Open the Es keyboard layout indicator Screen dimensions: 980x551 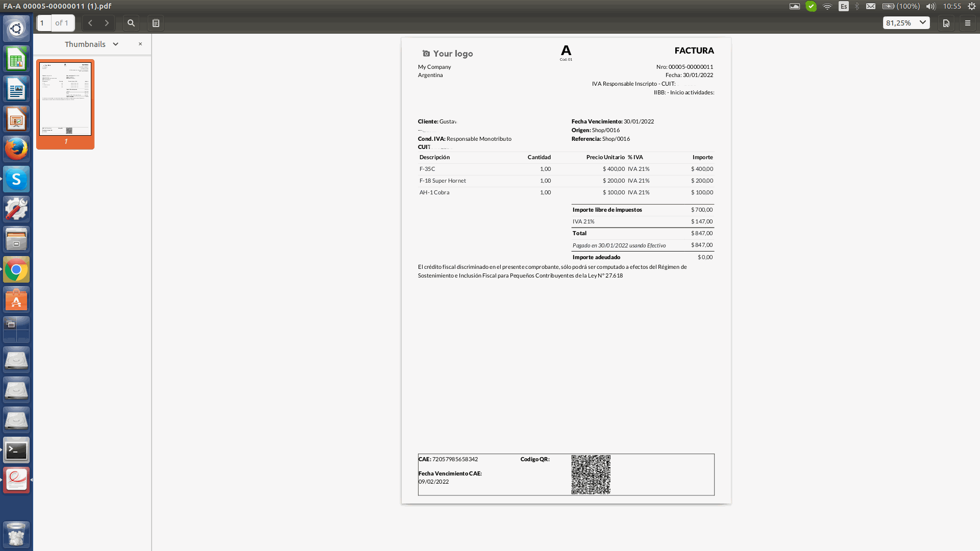tap(844, 6)
